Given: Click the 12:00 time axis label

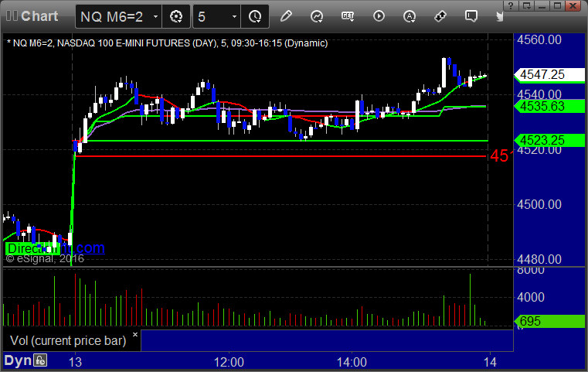Looking at the screenshot, I should 229,362.
